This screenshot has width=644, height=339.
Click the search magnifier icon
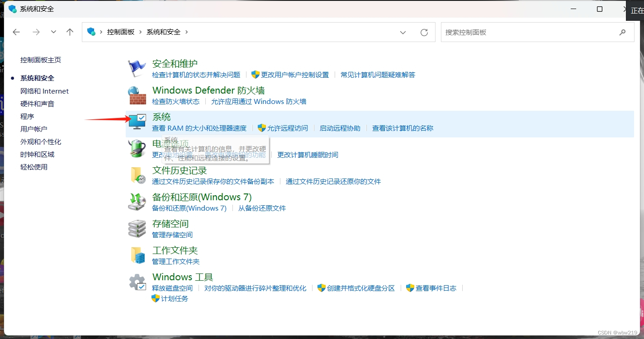click(x=623, y=32)
